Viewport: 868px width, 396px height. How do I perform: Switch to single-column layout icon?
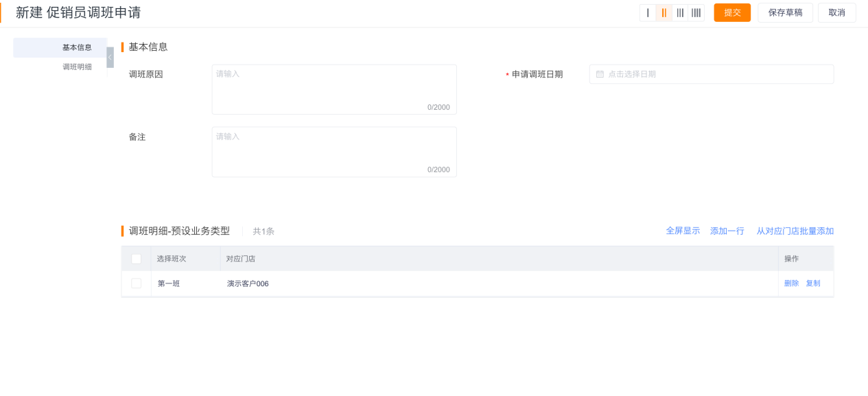[648, 12]
